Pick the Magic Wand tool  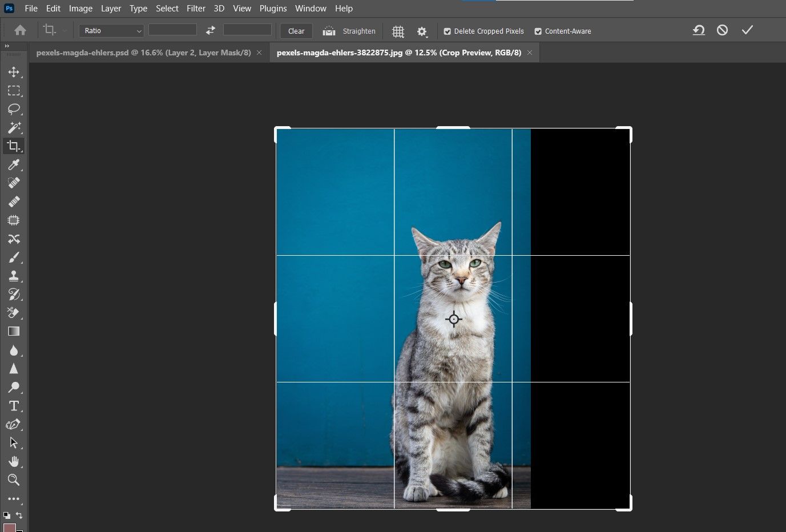point(14,127)
